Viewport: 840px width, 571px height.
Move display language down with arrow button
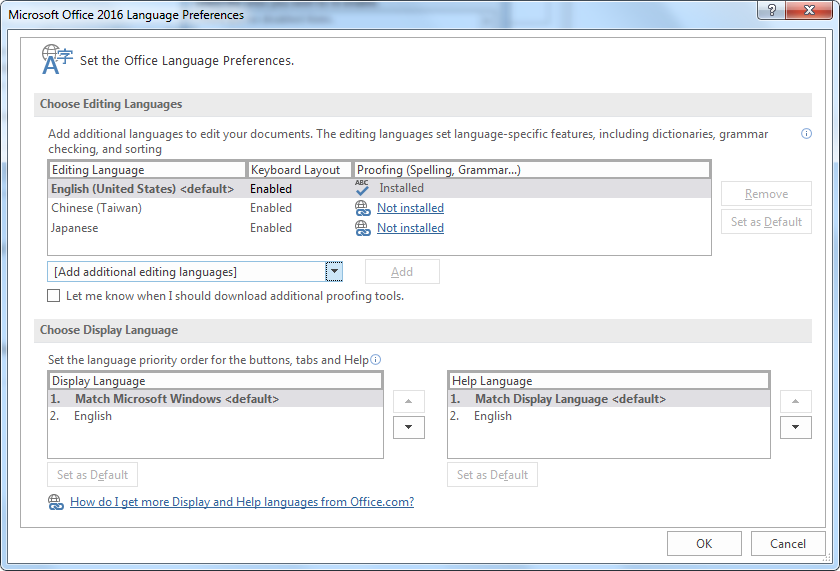[409, 427]
